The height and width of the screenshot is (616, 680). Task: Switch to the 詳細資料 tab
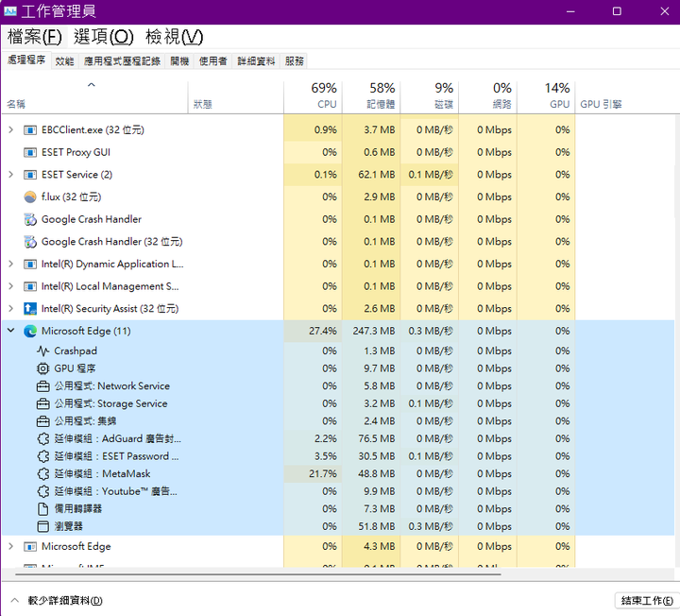click(x=256, y=61)
